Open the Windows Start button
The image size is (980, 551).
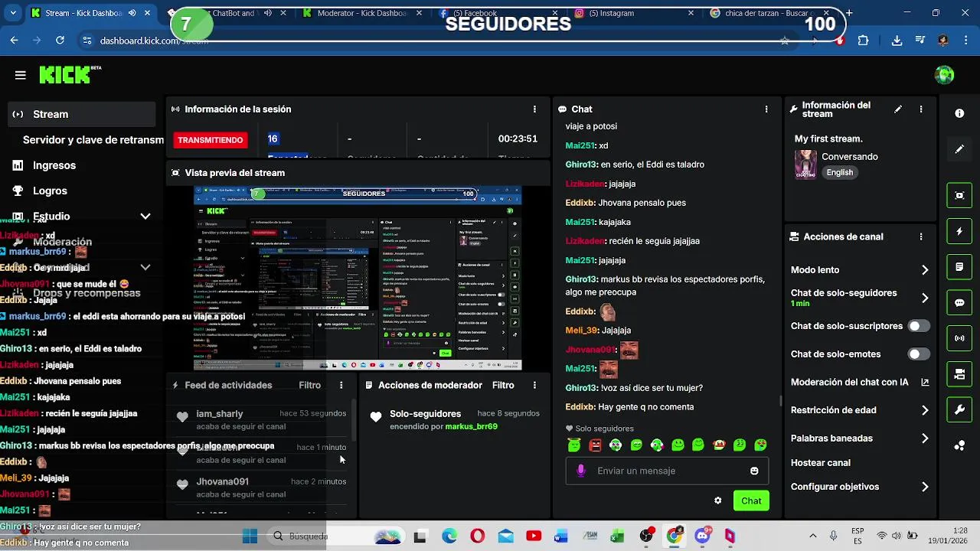(250, 536)
